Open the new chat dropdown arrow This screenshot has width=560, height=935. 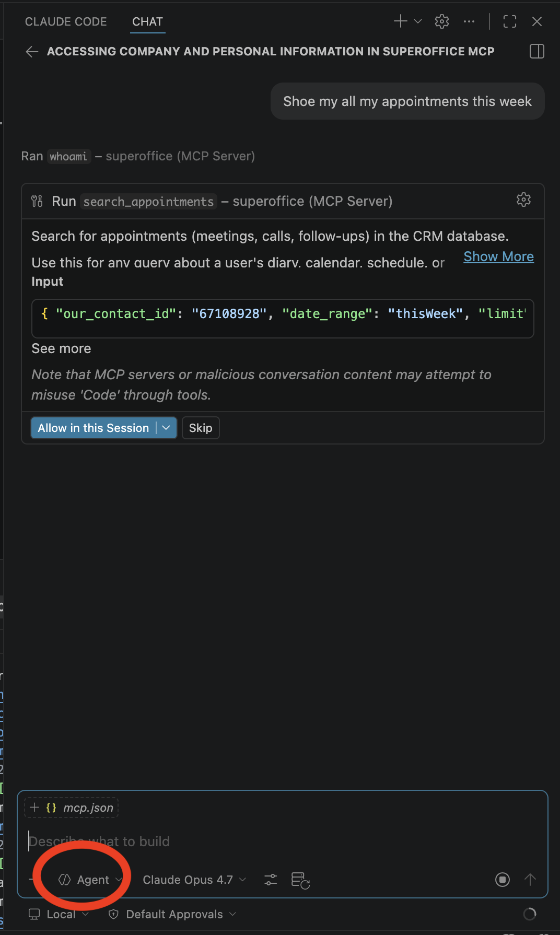[x=418, y=21]
